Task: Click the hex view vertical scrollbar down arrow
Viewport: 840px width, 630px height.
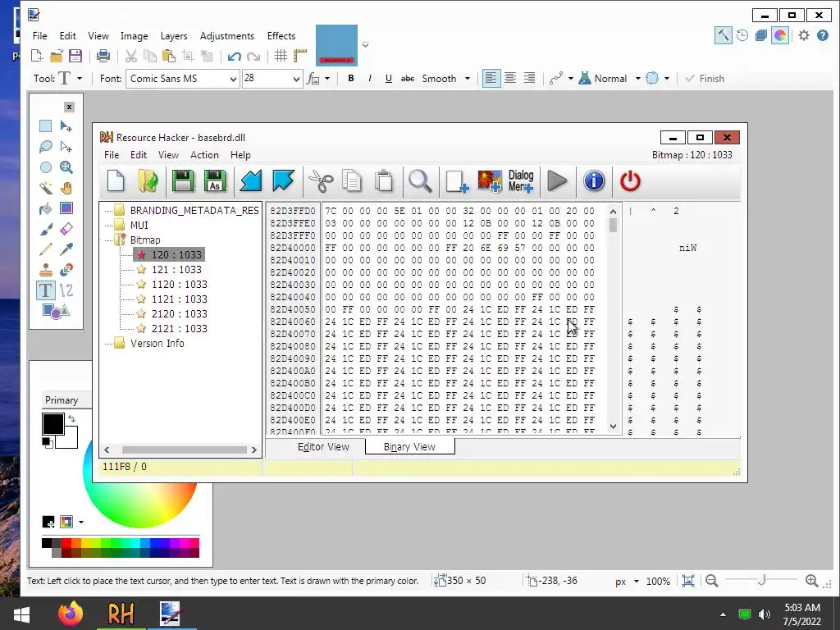Action: 613,427
